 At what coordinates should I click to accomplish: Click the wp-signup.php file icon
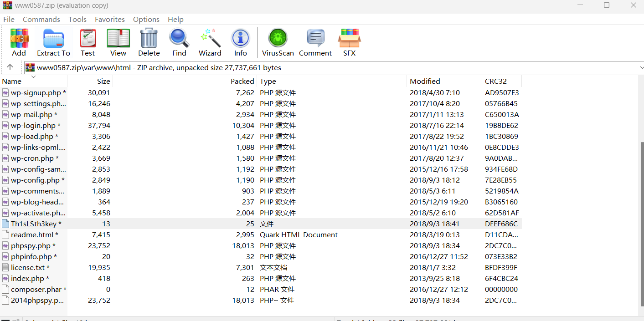point(5,92)
